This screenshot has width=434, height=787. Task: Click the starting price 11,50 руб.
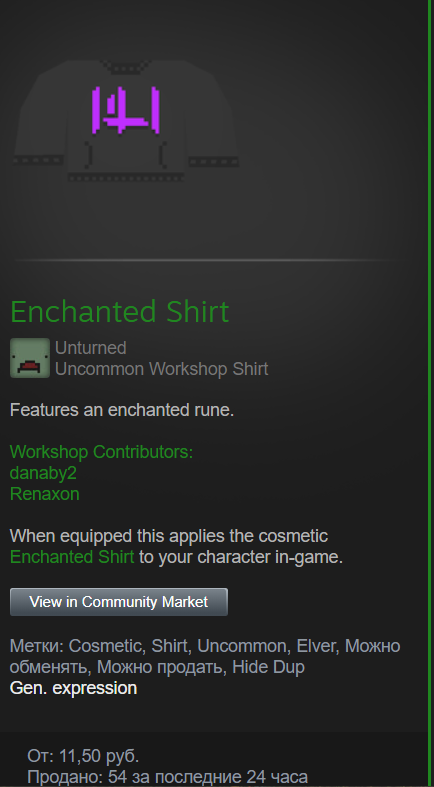tap(99, 756)
